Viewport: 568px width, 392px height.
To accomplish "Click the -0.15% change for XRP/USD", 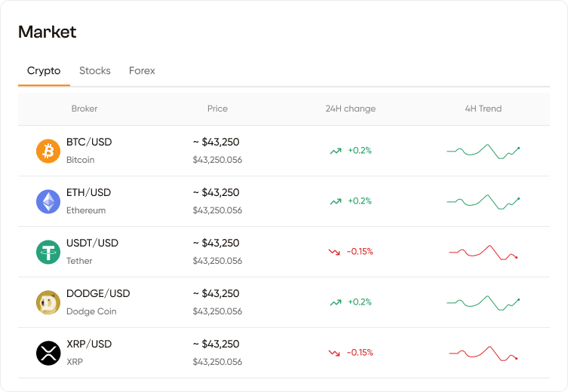I will pos(360,353).
